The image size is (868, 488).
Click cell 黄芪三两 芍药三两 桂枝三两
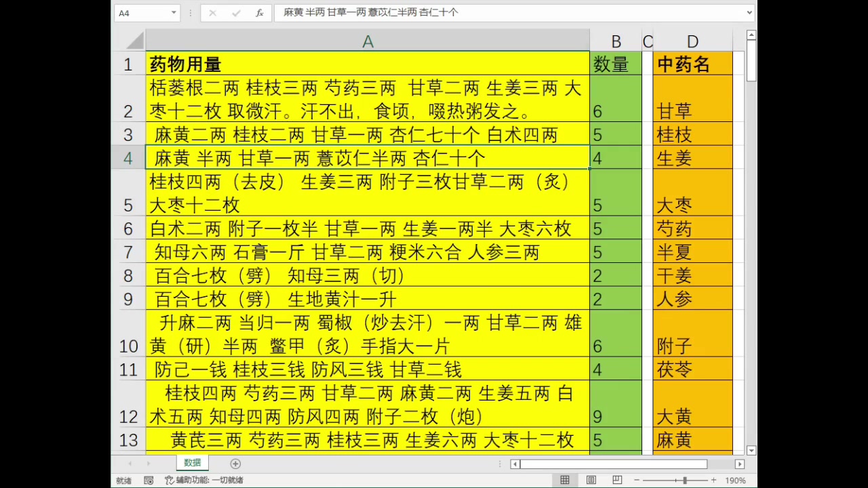(x=368, y=440)
